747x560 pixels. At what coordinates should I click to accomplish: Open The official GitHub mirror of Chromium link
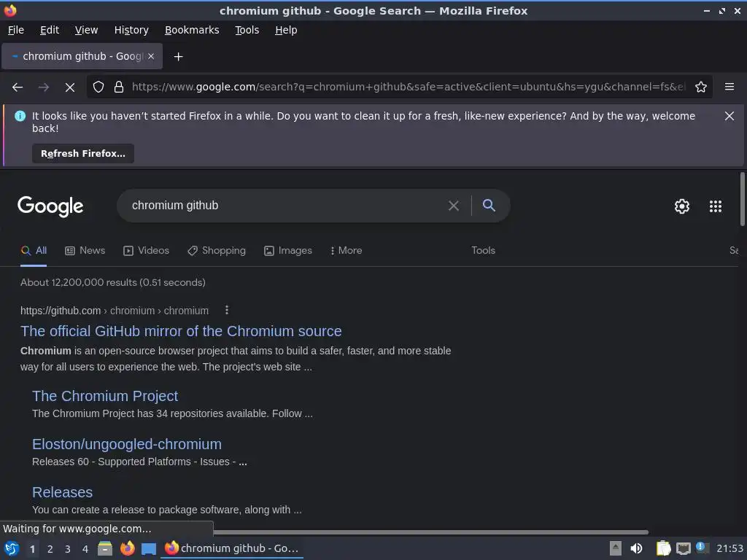pos(181,331)
